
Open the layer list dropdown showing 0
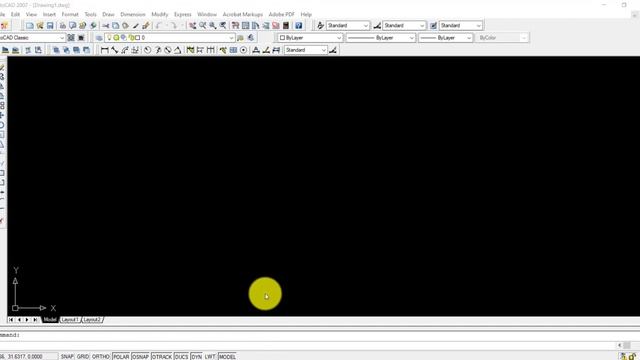[231, 38]
